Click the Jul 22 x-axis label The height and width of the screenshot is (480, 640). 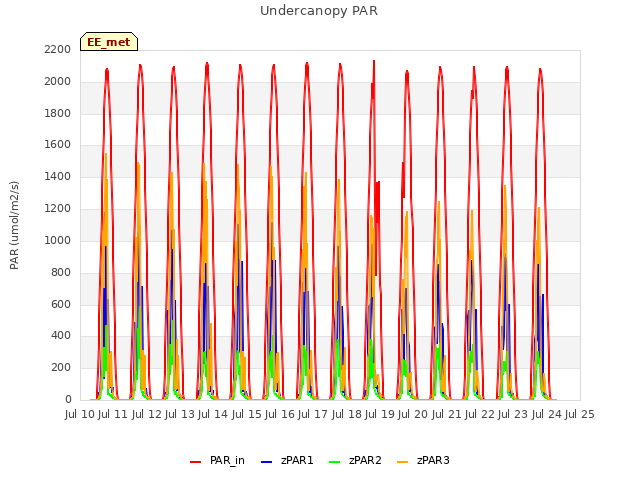[x=480, y=415]
